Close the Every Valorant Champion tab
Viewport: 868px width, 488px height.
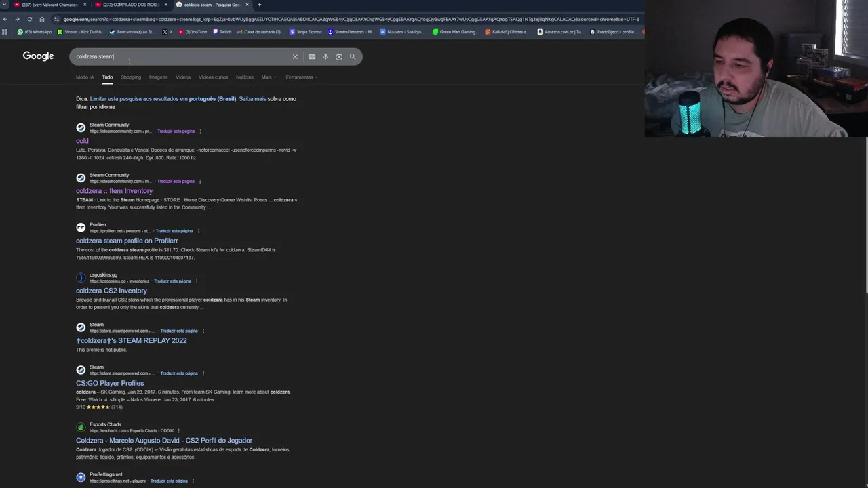point(85,5)
